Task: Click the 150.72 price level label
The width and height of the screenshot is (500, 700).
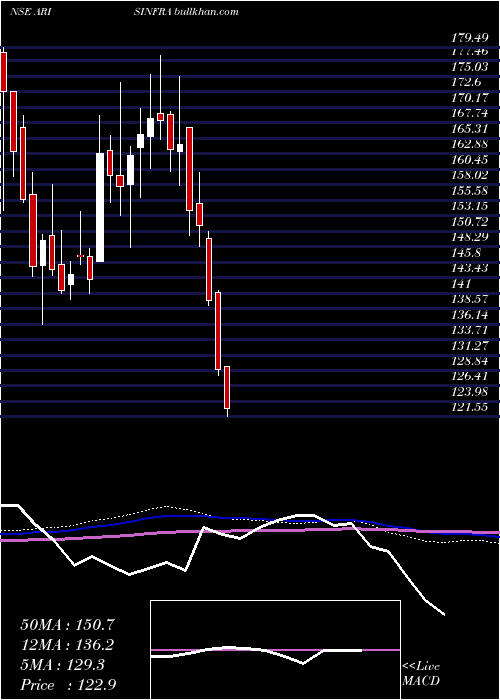Action: pyautogui.click(x=470, y=221)
